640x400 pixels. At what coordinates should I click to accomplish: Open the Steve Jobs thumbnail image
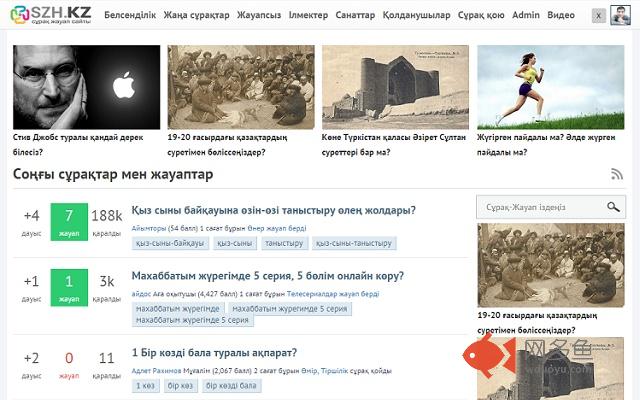click(x=87, y=87)
